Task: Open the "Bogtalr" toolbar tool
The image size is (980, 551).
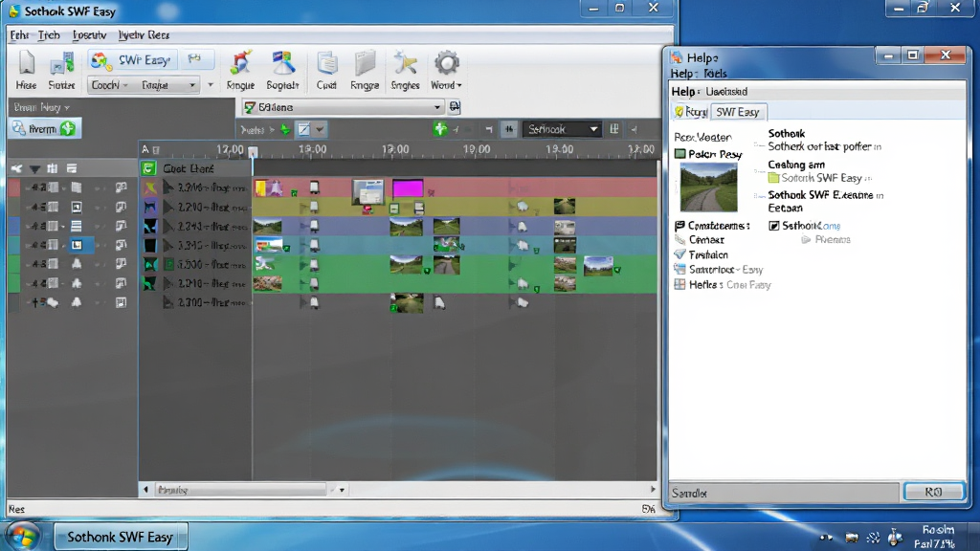Action: point(282,63)
